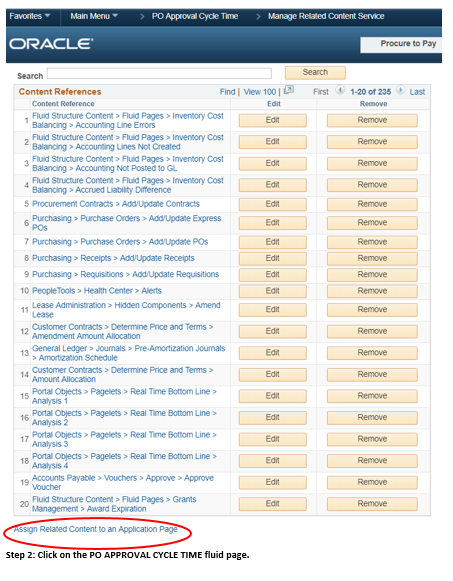Screen dimensions: 453x581
Task: Click the Search button
Action: [x=315, y=73]
